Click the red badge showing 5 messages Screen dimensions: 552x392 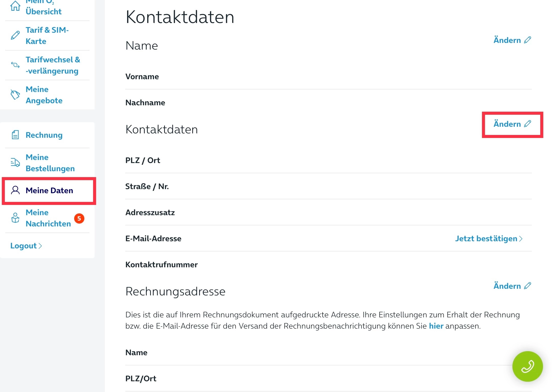click(79, 218)
